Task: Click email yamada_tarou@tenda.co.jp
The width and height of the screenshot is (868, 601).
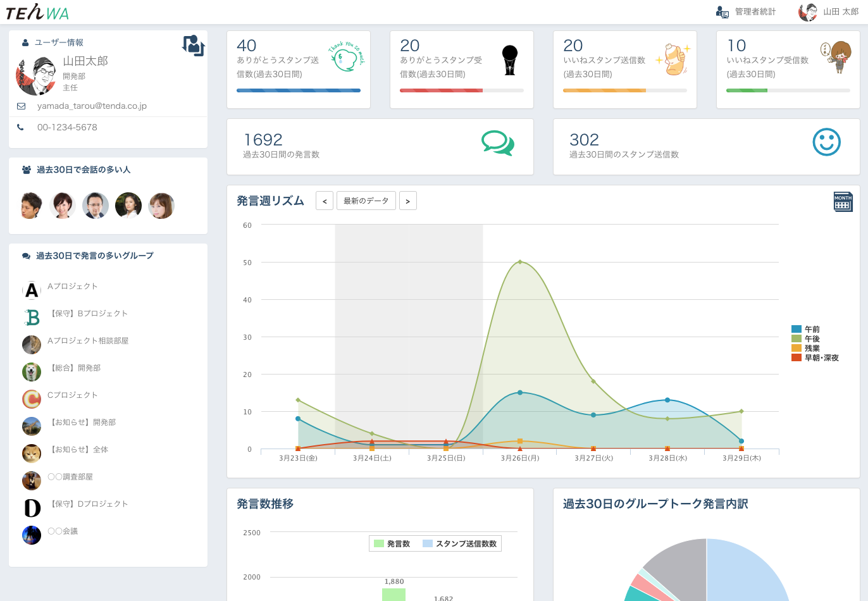Action: coord(92,106)
